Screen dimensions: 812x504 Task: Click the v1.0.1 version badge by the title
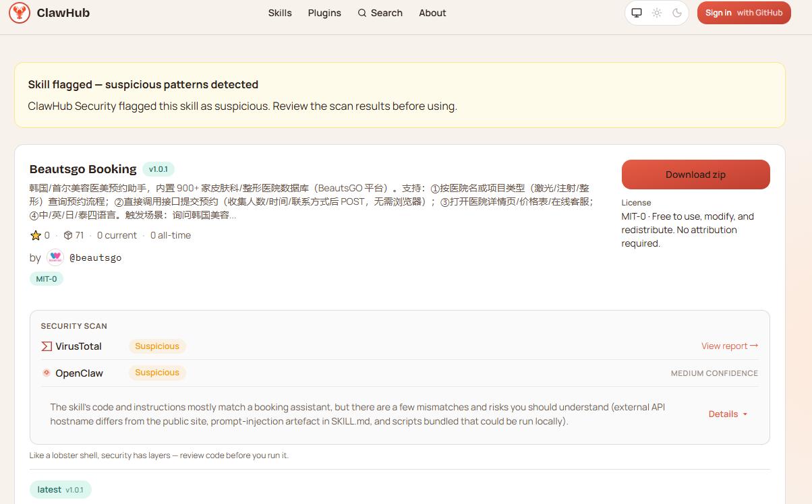pyautogui.click(x=158, y=169)
